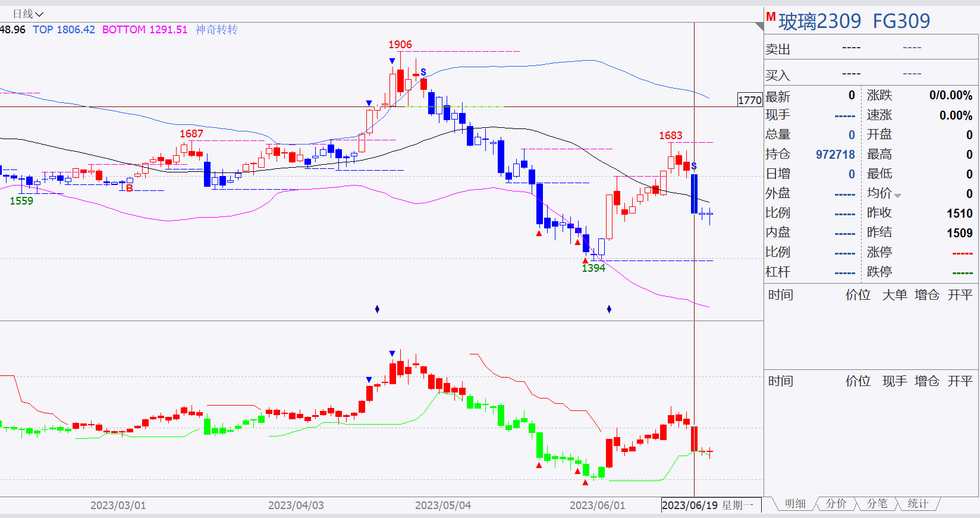
Task: Expand the 均价 dropdown arrow
Action: (x=898, y=196)
